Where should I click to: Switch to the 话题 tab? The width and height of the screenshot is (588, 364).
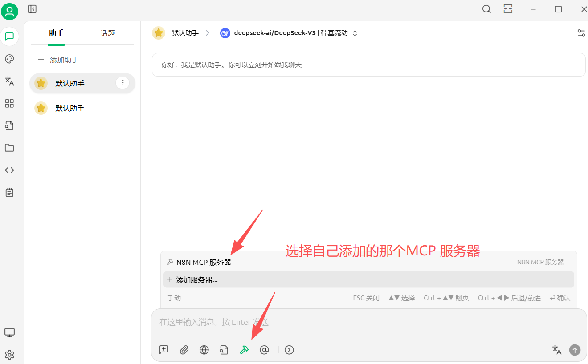click(x=107, y=33)
